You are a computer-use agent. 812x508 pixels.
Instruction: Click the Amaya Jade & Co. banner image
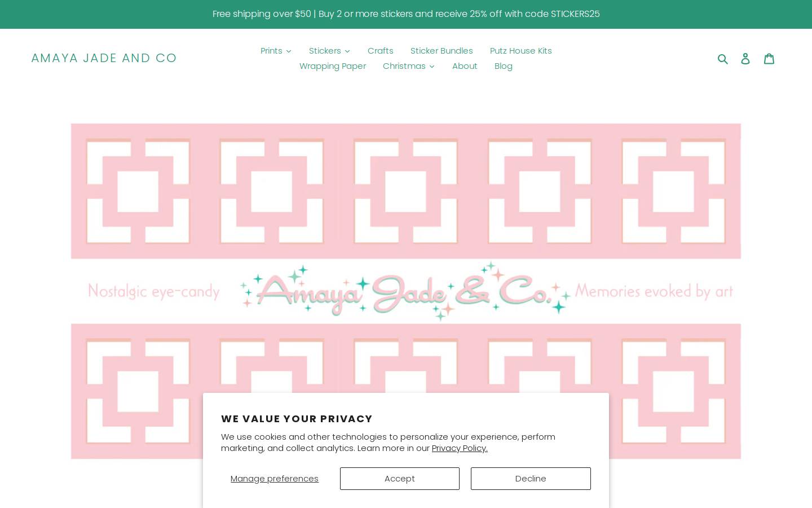tap(406, 291)
